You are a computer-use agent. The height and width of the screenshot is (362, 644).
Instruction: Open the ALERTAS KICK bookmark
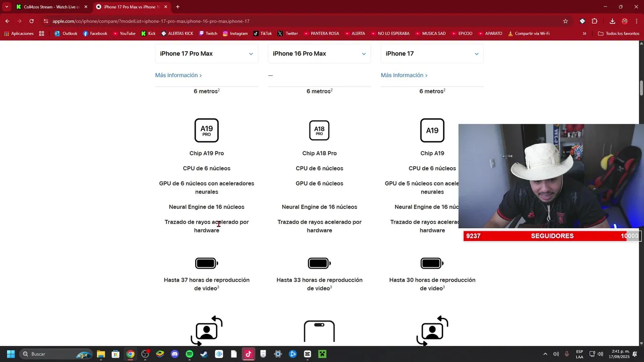(177, 34)
